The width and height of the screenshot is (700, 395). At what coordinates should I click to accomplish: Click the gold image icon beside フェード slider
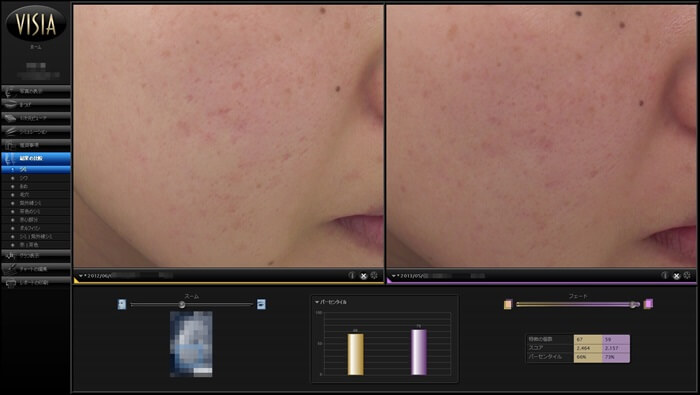click(x=508, y=304)
